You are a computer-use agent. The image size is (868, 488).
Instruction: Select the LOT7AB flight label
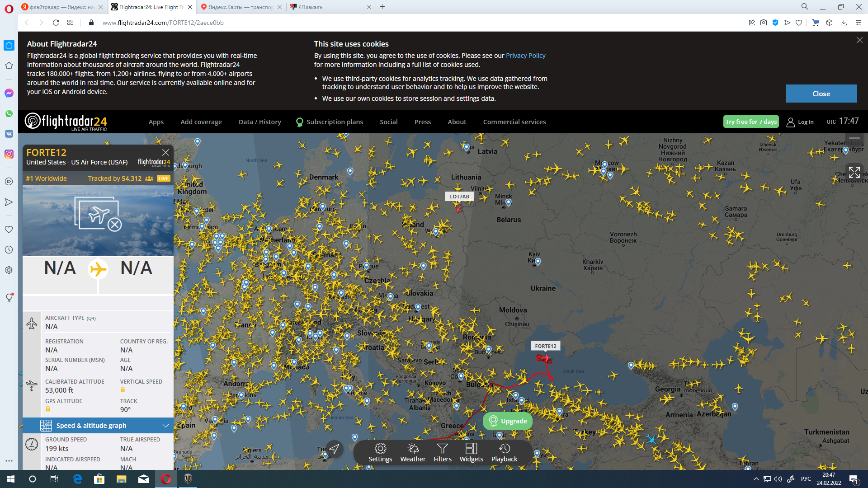click(x=459, y=197)
